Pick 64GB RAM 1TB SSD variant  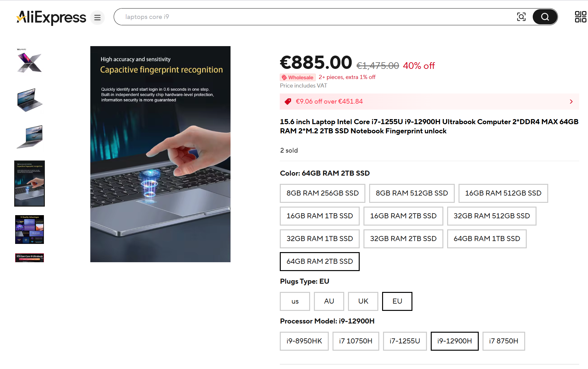(x=487, y=239)
